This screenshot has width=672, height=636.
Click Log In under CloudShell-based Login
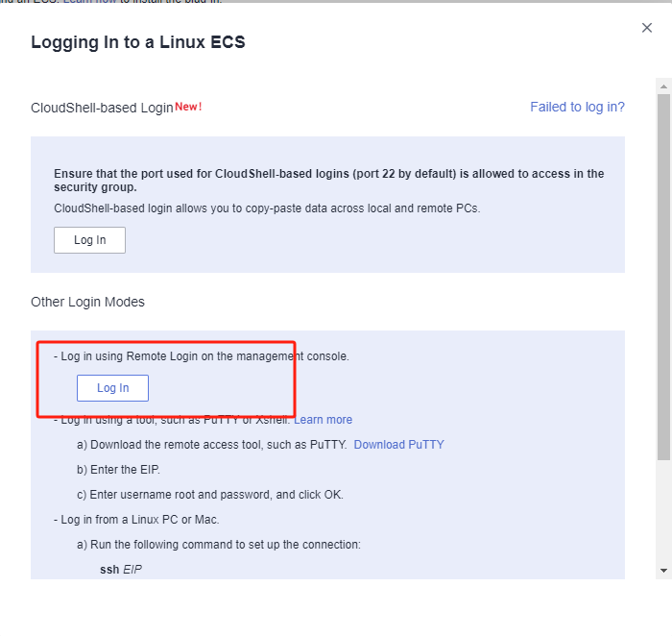(x=89, y=240)
